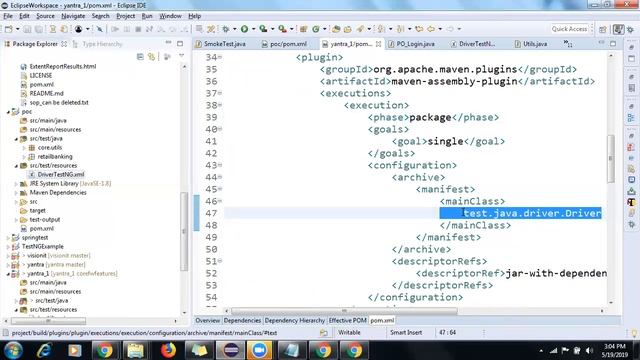Viewport: 640px width, 360px height.
Task: Expand the TestNGExample project
Action: pyautogui.click(x=8, y=247)
